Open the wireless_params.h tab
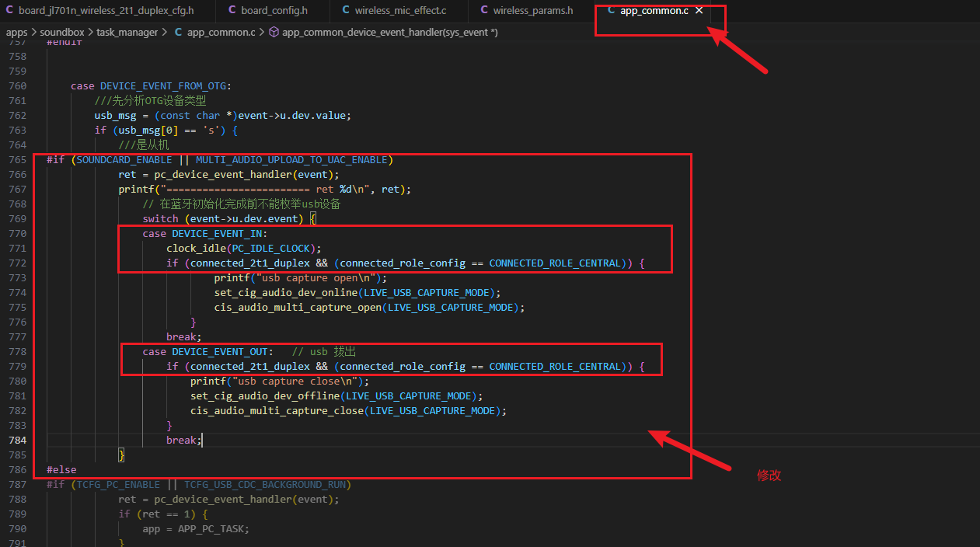The height and width of the screenshot is (547, 980). tap(532, 11)
